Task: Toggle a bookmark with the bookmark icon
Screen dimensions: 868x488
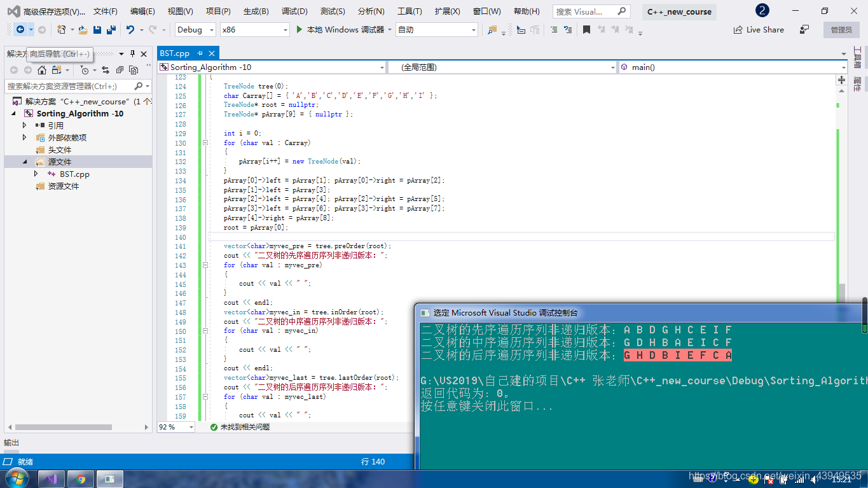Action: click(586, 29)
